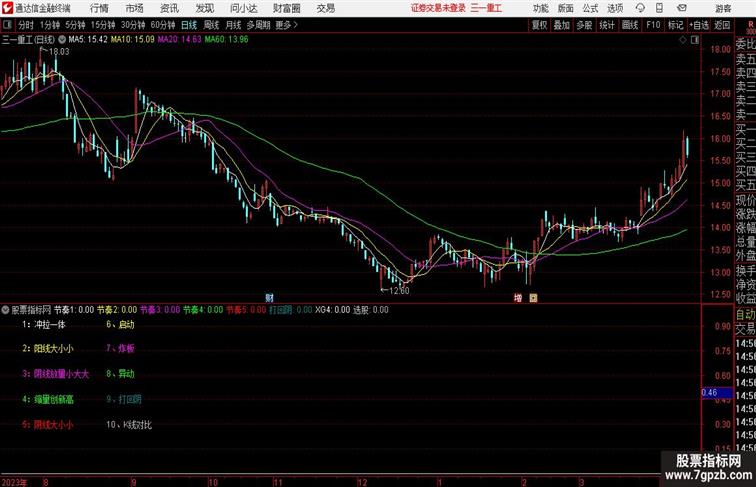Open the 交易 menu
The height and width of the screenshot is (487, 756).
[325, 8]
